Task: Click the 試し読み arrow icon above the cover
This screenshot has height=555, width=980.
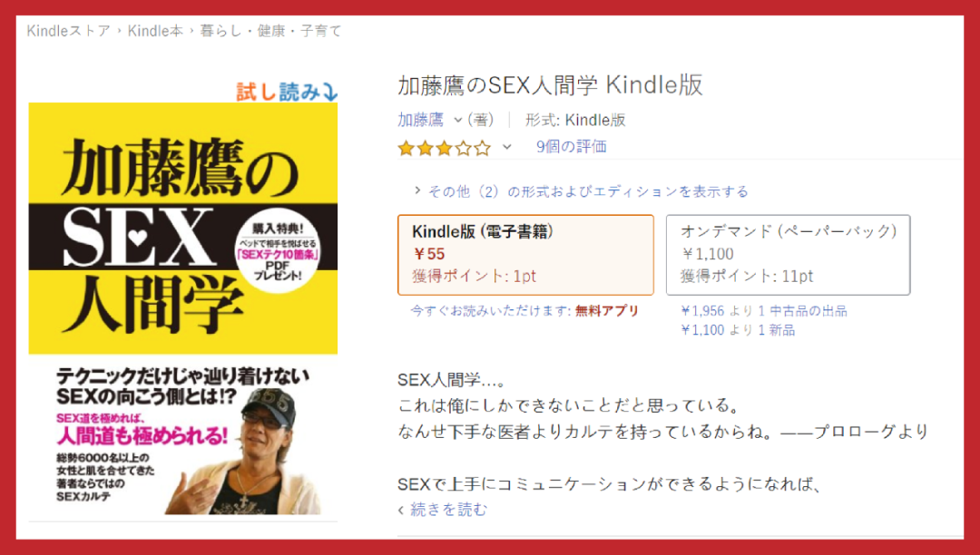Action: (330, 92)
